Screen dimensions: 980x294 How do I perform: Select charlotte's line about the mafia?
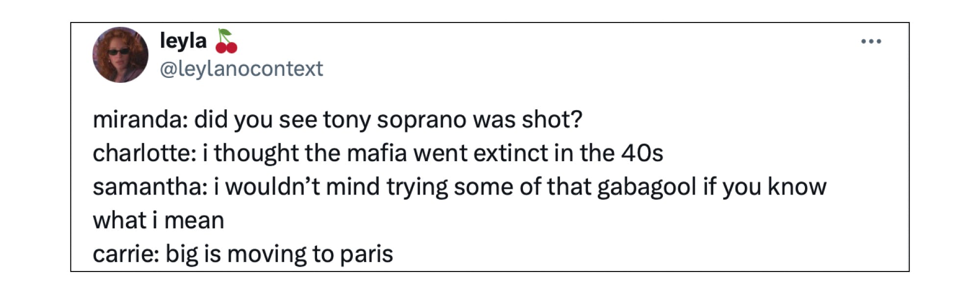click(x=377, y=153)
